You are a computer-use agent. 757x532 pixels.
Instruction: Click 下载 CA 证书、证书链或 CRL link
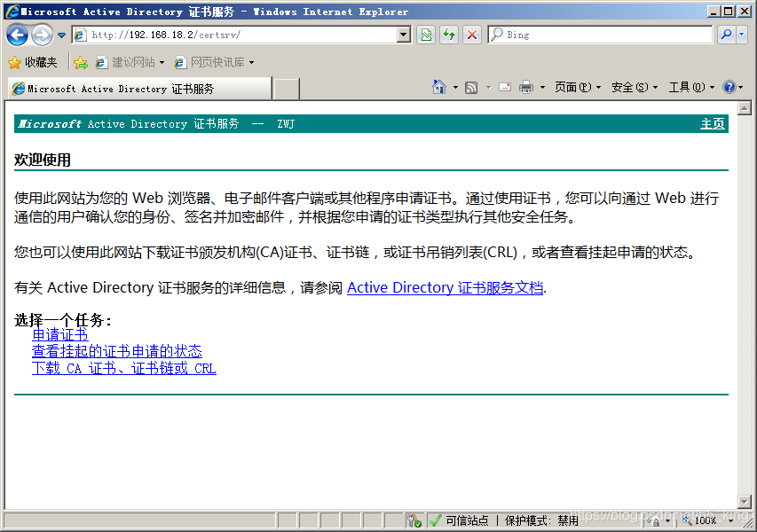(123, 368)
